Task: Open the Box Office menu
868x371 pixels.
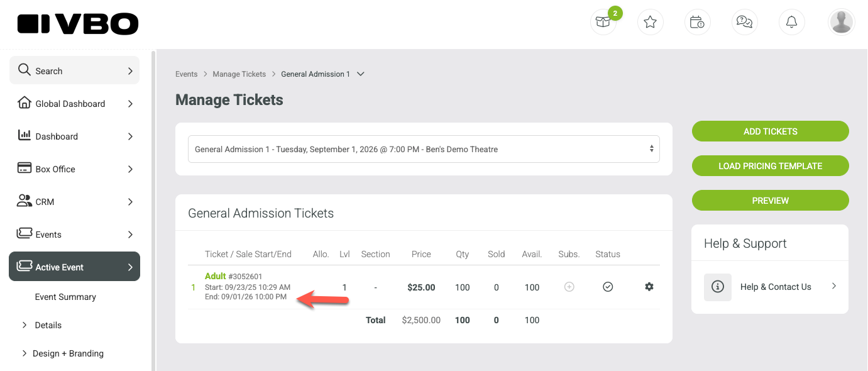Action: click(75, 169)
